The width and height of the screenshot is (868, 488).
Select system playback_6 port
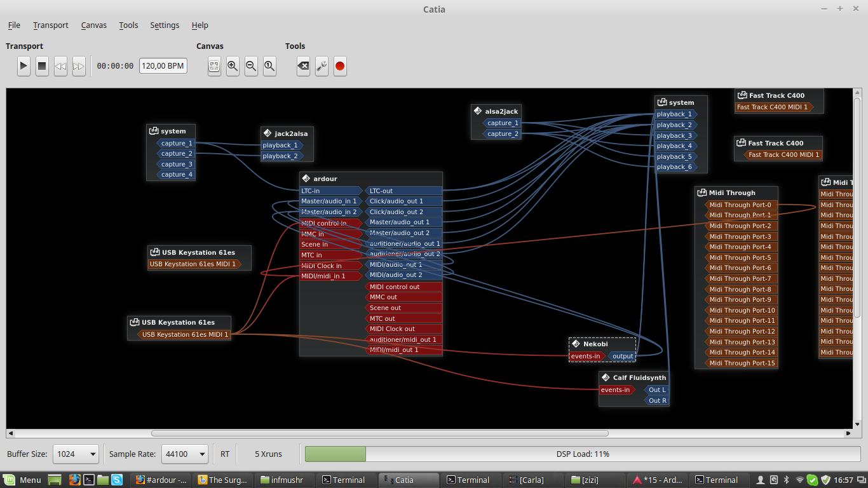click(675, 166)
